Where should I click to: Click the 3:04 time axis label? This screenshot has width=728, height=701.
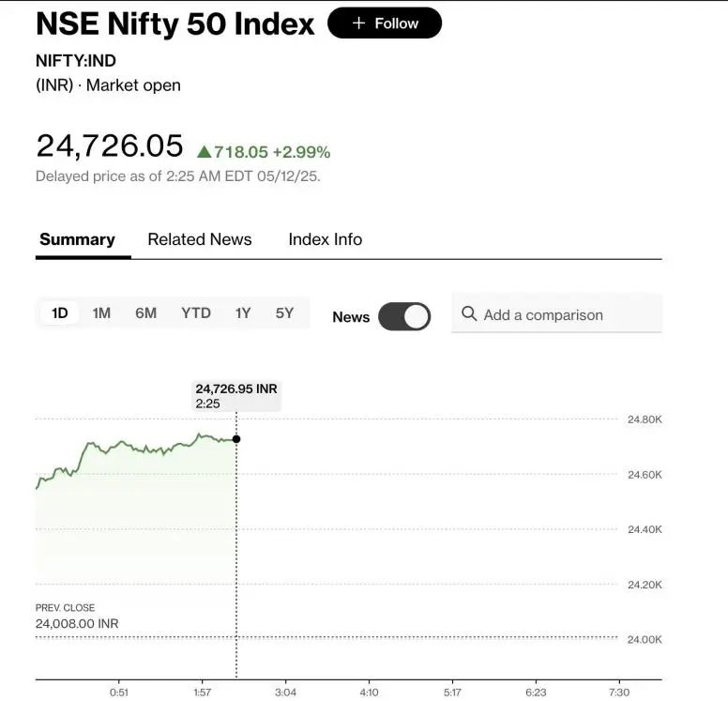point(285,693)
